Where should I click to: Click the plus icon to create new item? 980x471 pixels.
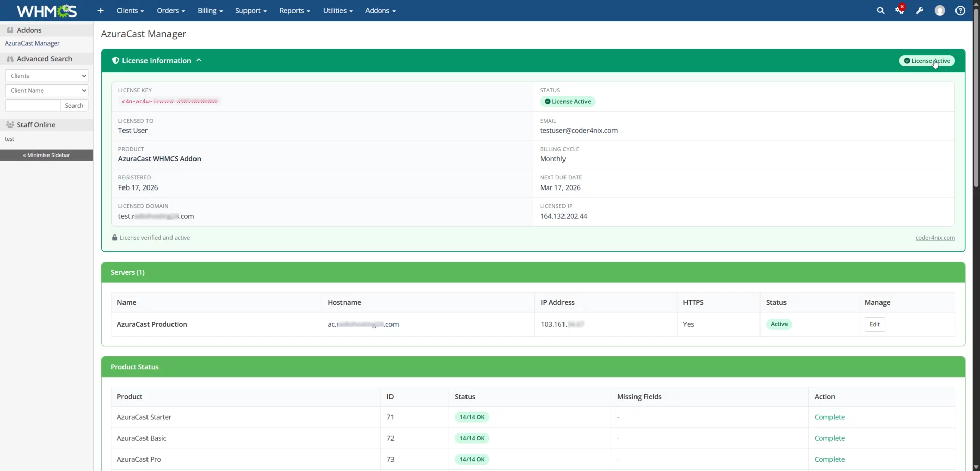[100, 10]
